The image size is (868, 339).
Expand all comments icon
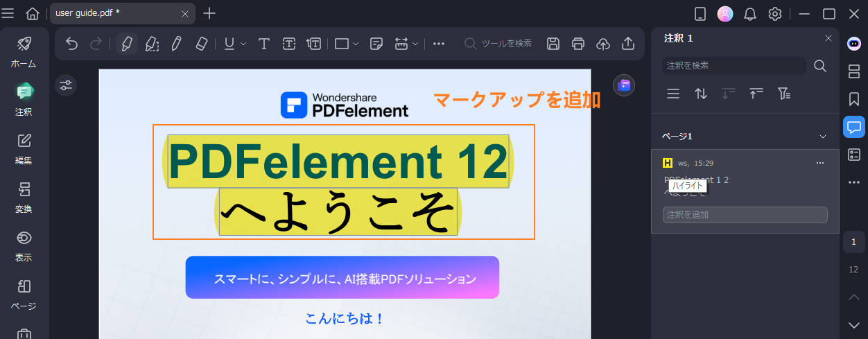tap(728, 94)
